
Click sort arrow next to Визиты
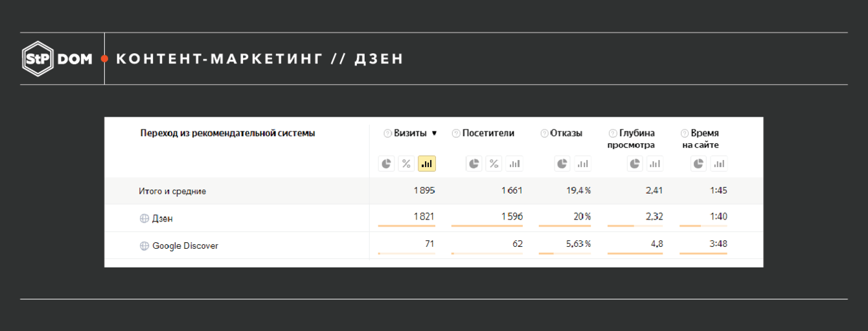pos(434,133)
